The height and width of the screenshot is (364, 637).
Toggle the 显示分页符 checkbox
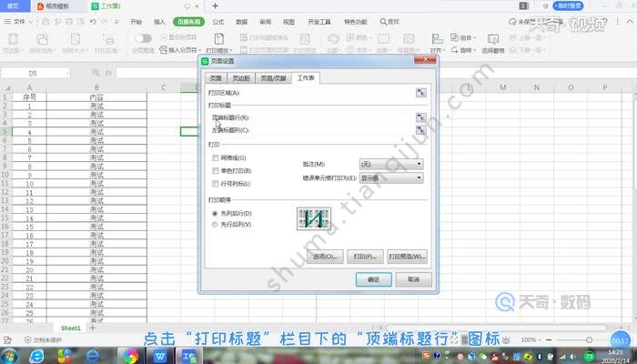point(164,37)
